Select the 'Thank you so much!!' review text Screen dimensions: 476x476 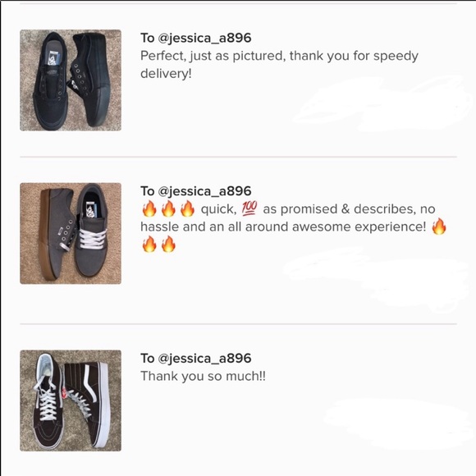(203, 377)
